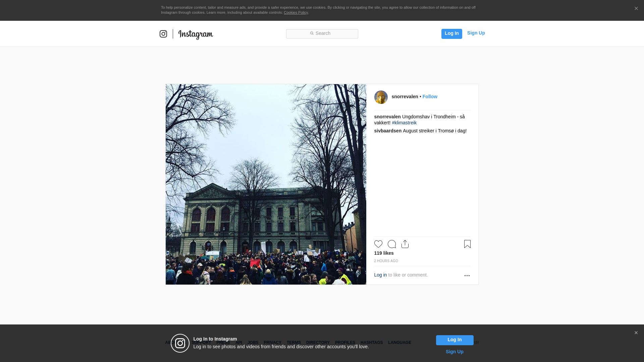Click Instagram icon in login banner
Viewport: 644px width, 362px height.
(x=180, y=343)
